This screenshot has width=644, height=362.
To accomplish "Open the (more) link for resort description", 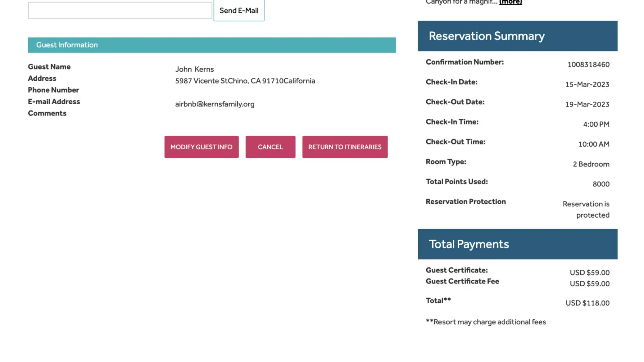I will [x=510, y=2].
